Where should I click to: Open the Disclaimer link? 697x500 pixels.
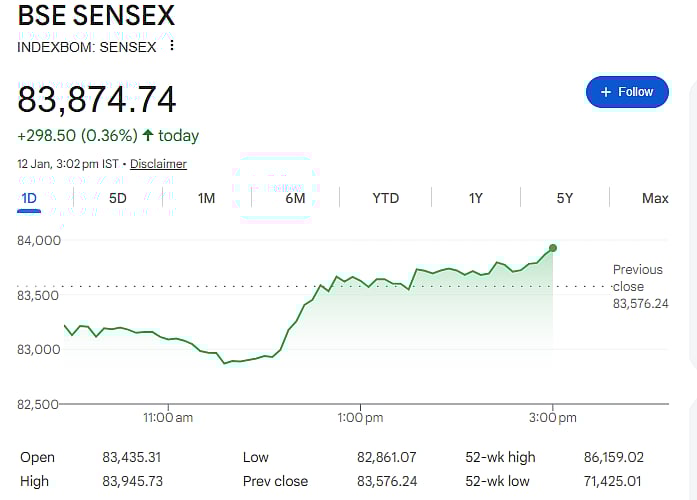click(x=158, y=164)
